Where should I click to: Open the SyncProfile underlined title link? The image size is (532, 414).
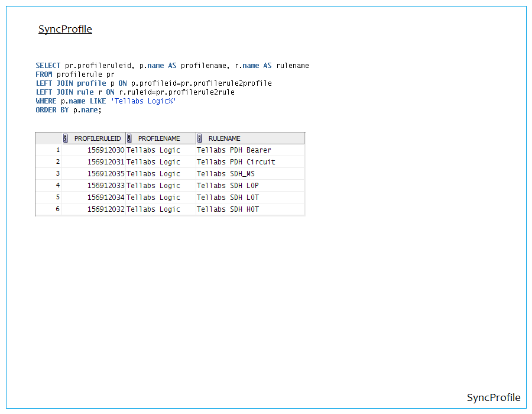[x=65, y=29]
